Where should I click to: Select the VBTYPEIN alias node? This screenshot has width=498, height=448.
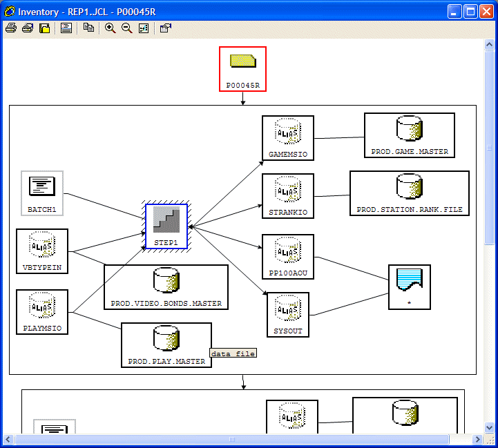click(42, 251)
